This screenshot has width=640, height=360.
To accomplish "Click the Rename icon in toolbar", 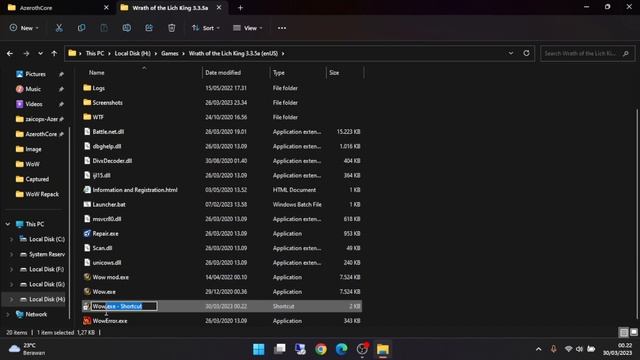I will (x=127, y=28).
